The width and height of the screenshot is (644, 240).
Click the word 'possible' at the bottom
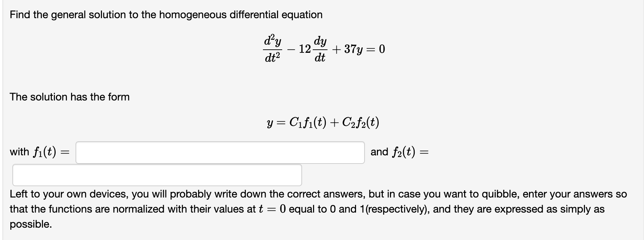(30, 225)
